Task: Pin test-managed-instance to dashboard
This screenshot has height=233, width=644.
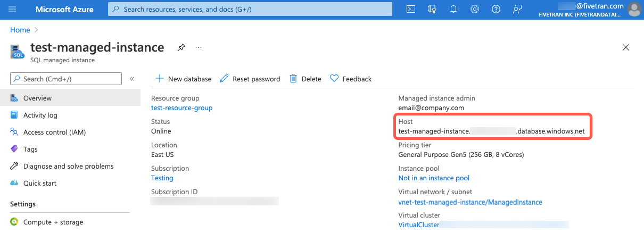Action: [x=181, y=47]
